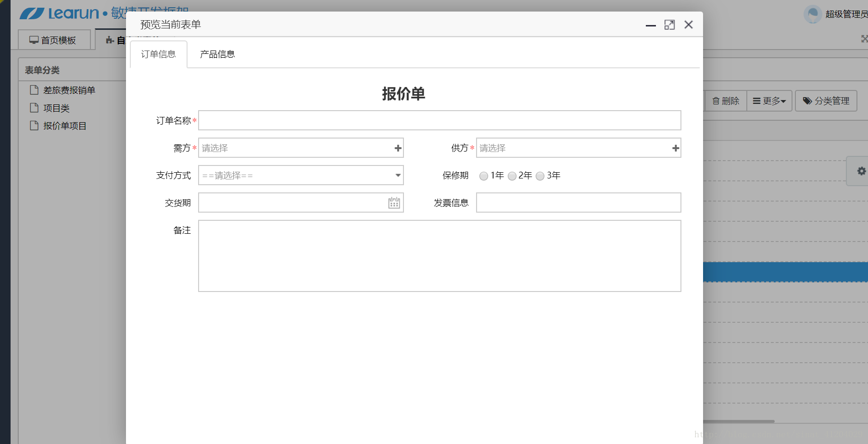The image size is (868, 444).
Task: Select 差旅费报销单 in the form category tree
Action: (69, 90)
